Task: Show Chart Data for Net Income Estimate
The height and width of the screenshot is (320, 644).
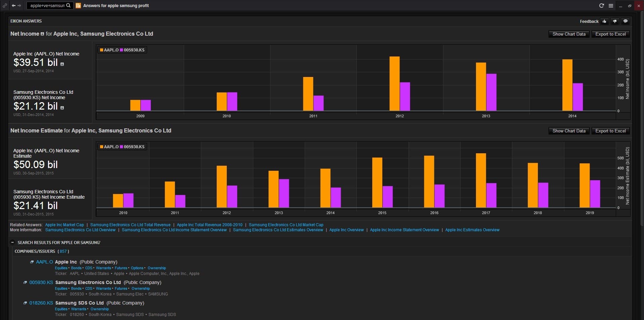Action: tap(569, 131)
